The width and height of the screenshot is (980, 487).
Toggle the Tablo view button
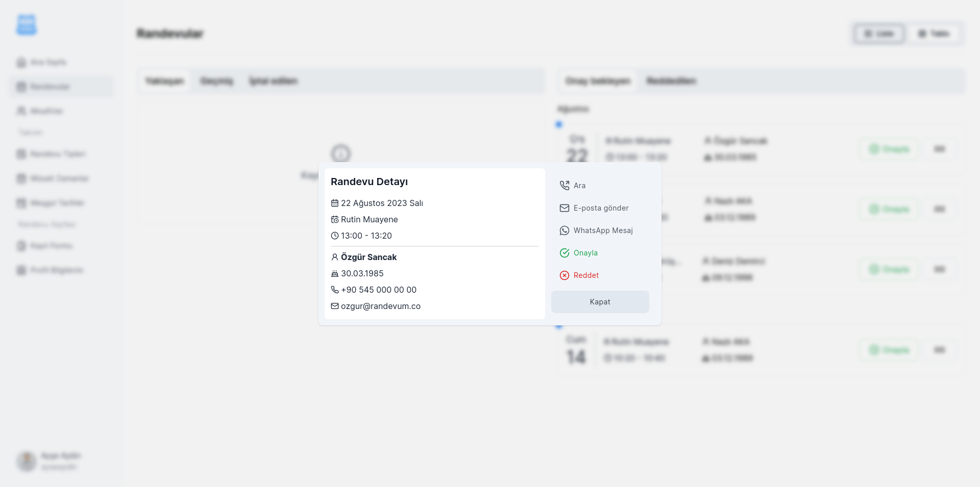934,33
